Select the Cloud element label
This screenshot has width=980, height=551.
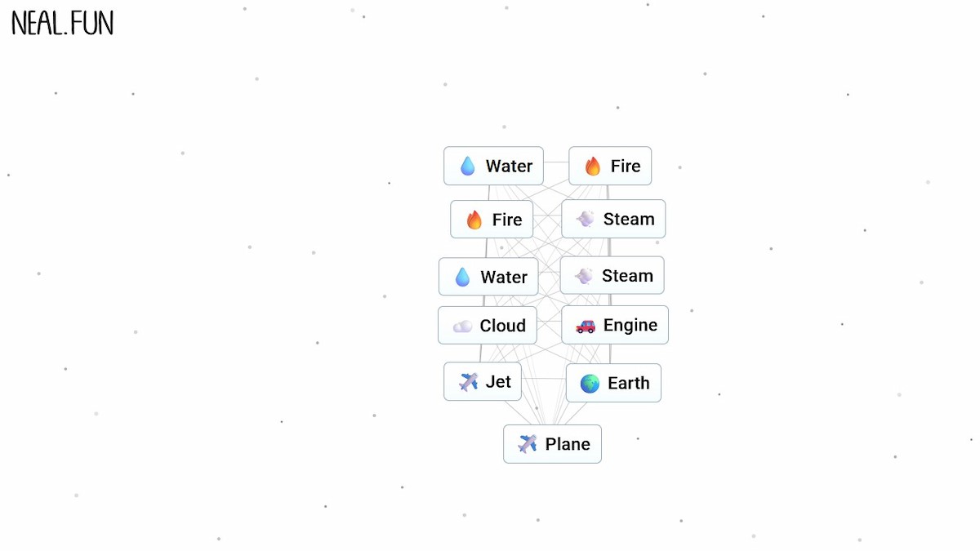click(502, 326)
